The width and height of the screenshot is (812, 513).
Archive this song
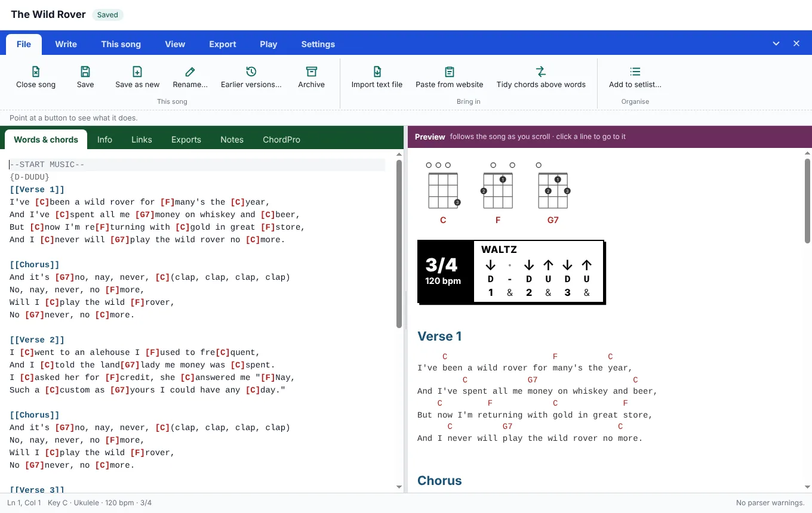pos(312,78)
